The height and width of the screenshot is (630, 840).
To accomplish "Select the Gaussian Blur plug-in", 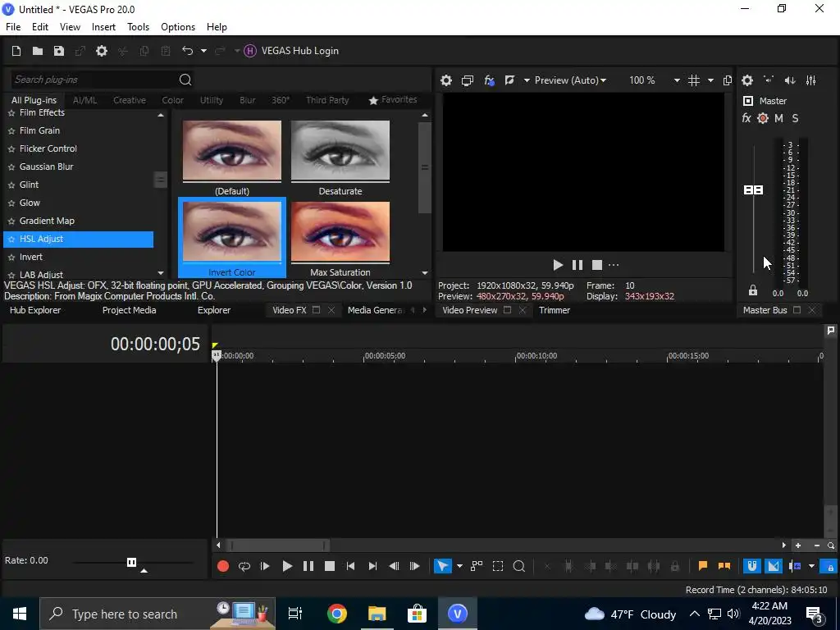I will 46,167.
